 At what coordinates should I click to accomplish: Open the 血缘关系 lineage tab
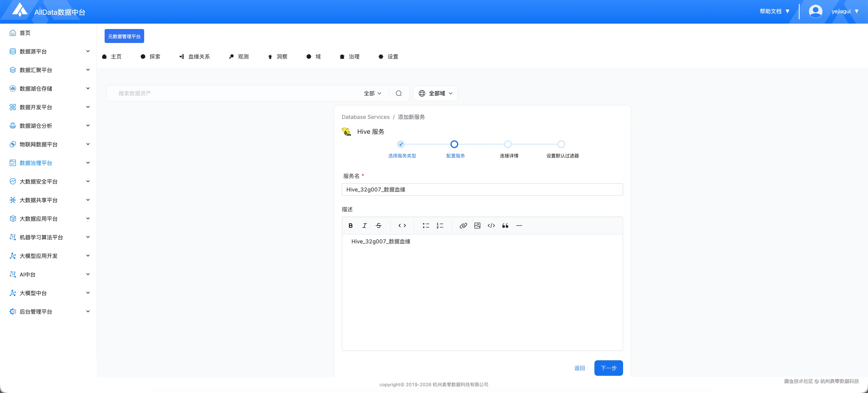click(x=194, y=57)
